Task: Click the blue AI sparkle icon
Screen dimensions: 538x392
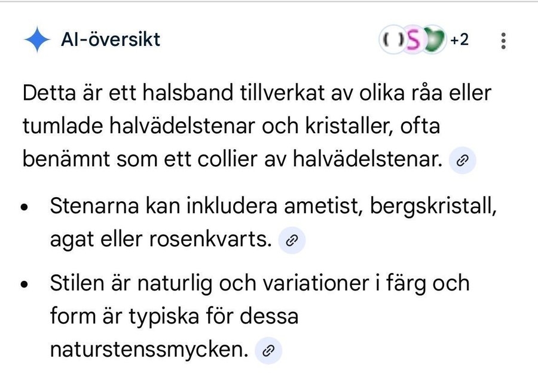Action: point(37,40)
